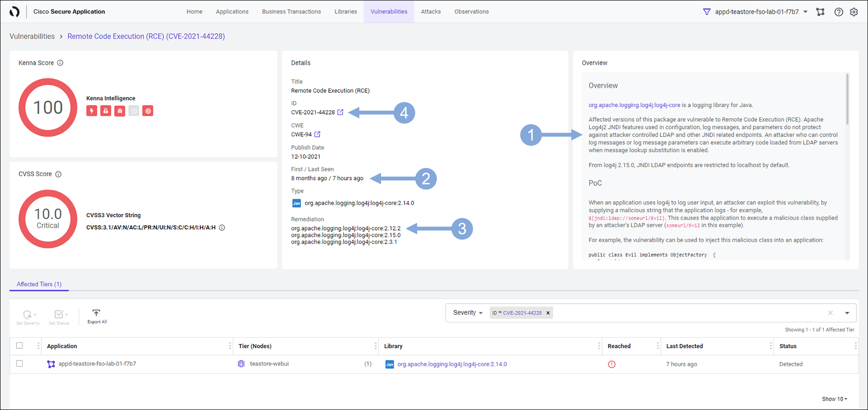
Task: Sort by the Reached column header
Action: coord(619,346)
